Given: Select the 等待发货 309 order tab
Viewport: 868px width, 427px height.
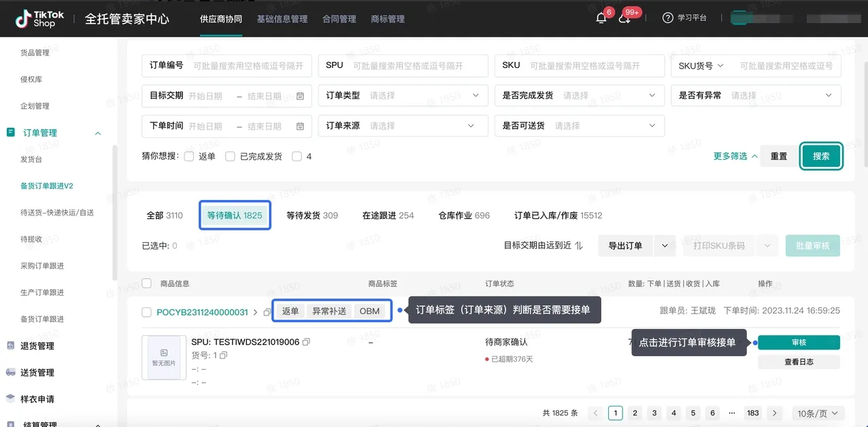Looking at the screenshot, I should click(312, 216).
